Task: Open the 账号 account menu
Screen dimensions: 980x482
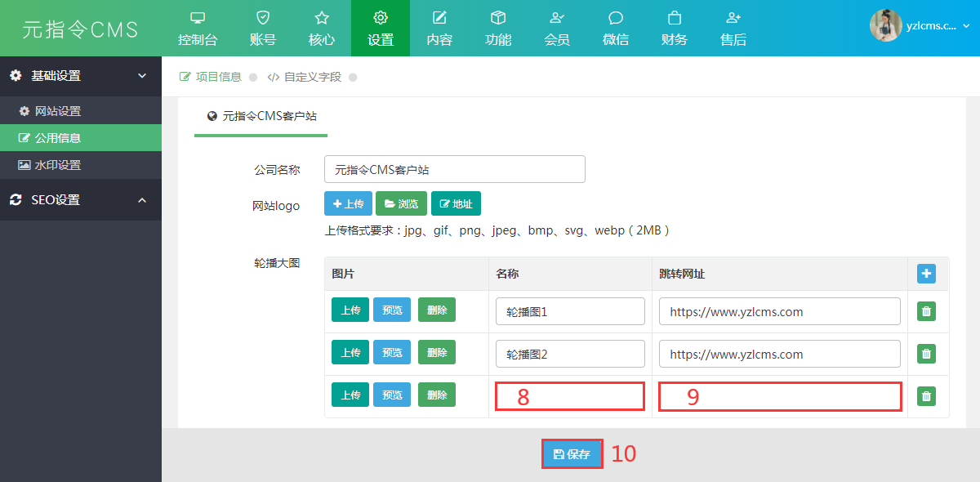Action: coord(263,28)
